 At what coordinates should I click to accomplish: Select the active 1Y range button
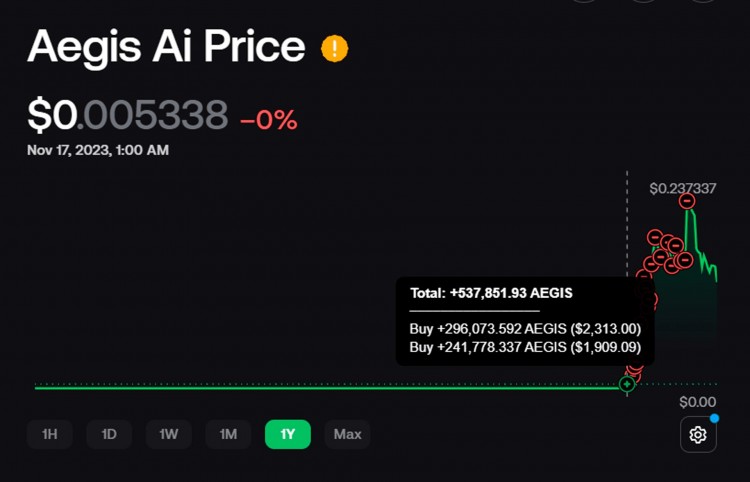point(288,434)
